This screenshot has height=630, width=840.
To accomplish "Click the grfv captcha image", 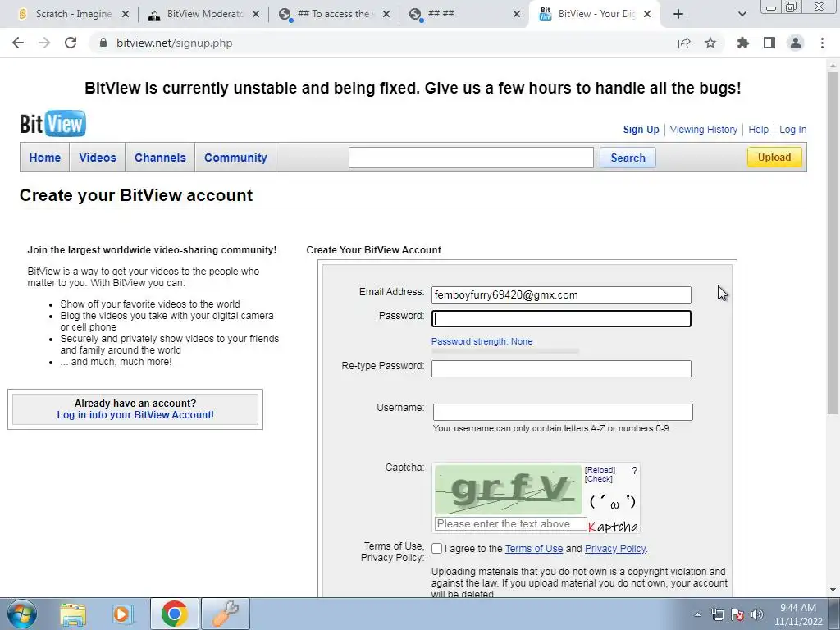I will point(509,490).
